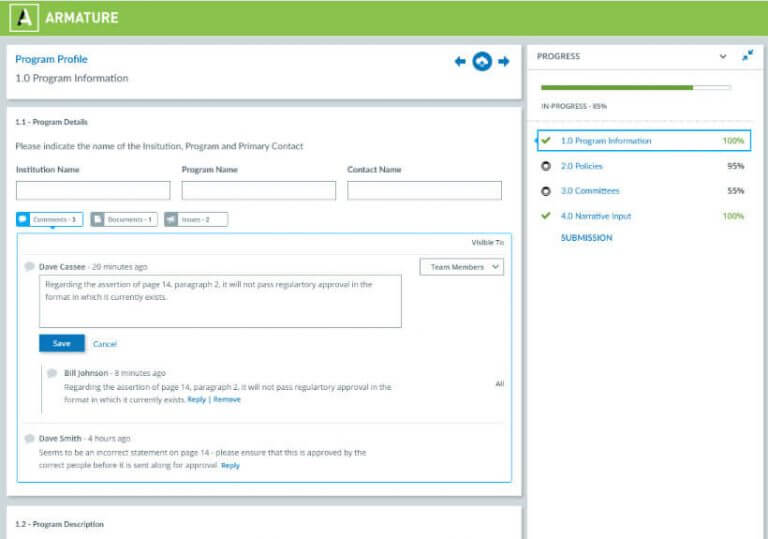Click inside the comment text box
Image resolution: width=768 pixels, height=539 pixels.
coord(220,301)
